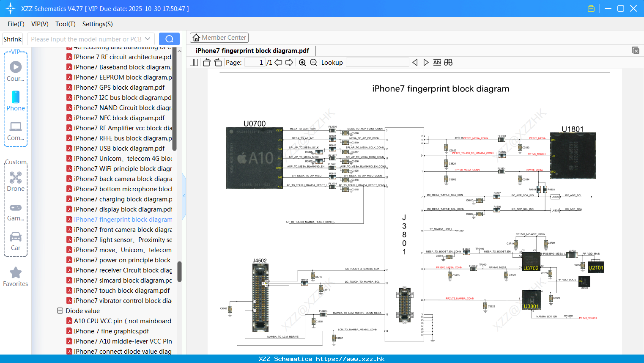Click the file list scroll-up arrow
The height and width of the screenshot is (363, 644).
point(179,51)
